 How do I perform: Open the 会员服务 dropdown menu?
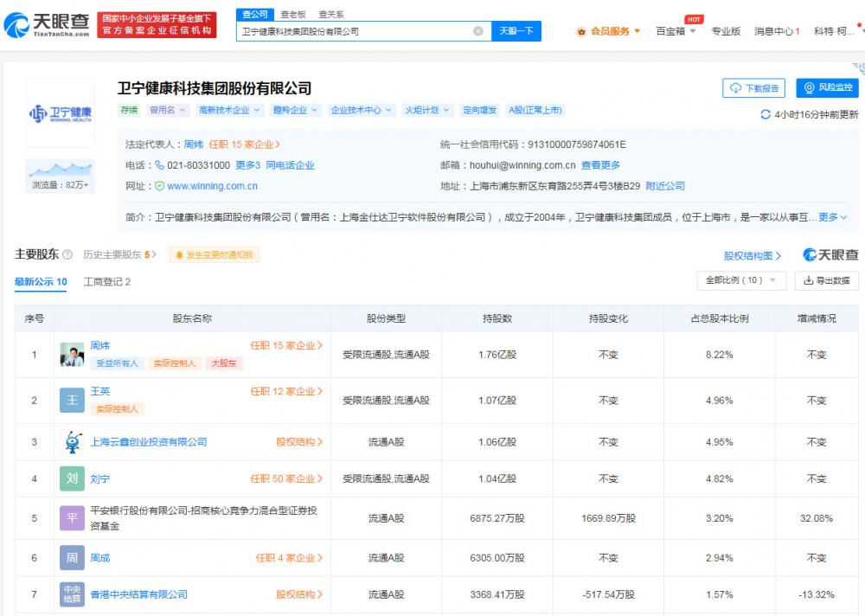click(608, 31)
